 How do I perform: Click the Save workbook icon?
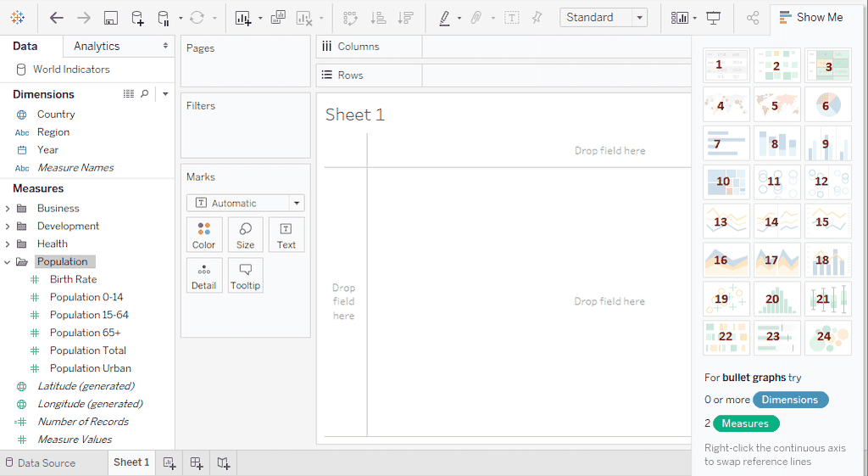[110, 18]
